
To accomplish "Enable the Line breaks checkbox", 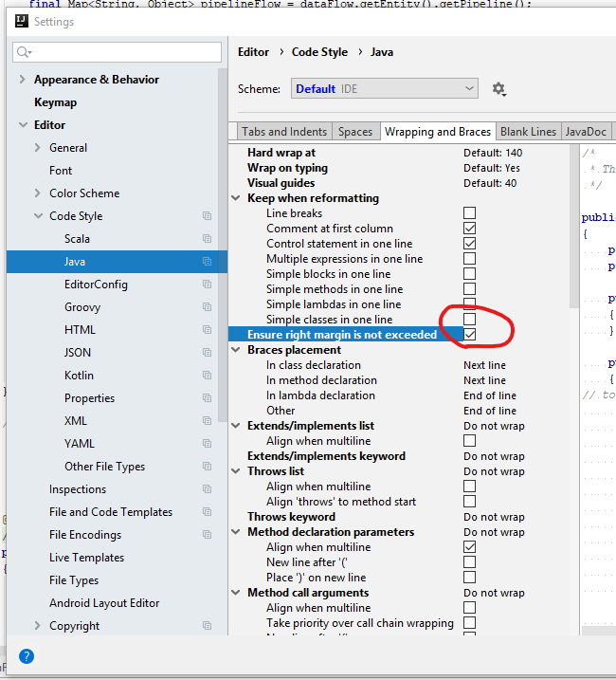I will 469,213.
